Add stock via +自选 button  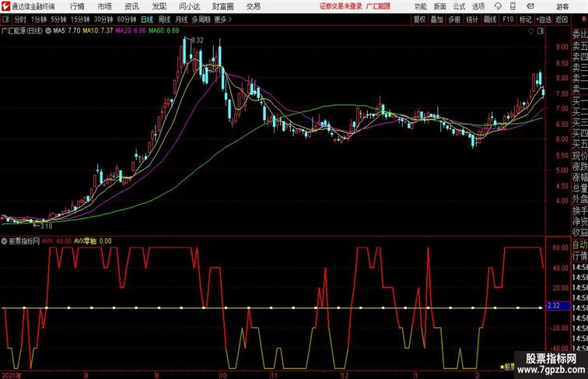point(544,19)
